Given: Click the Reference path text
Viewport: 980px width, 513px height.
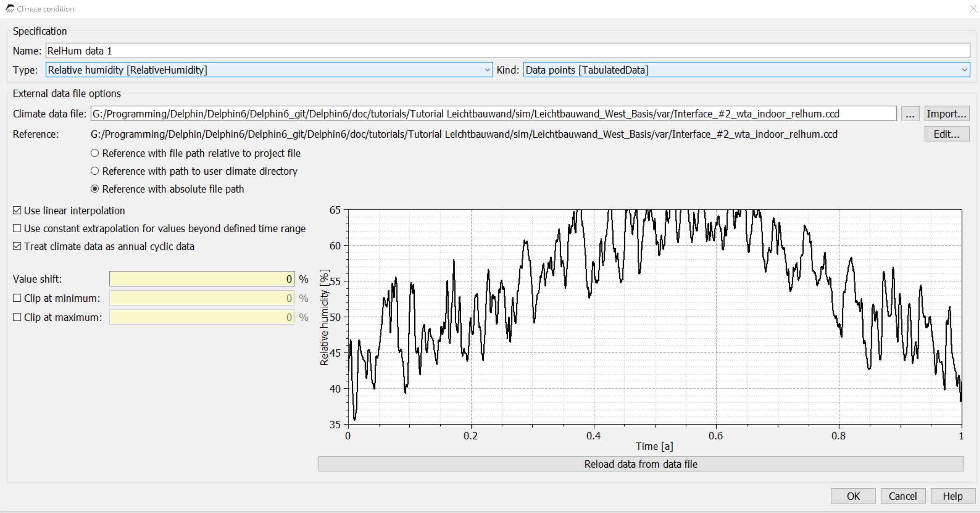Looking at the screenshot, I should click(x=464, y=134).
